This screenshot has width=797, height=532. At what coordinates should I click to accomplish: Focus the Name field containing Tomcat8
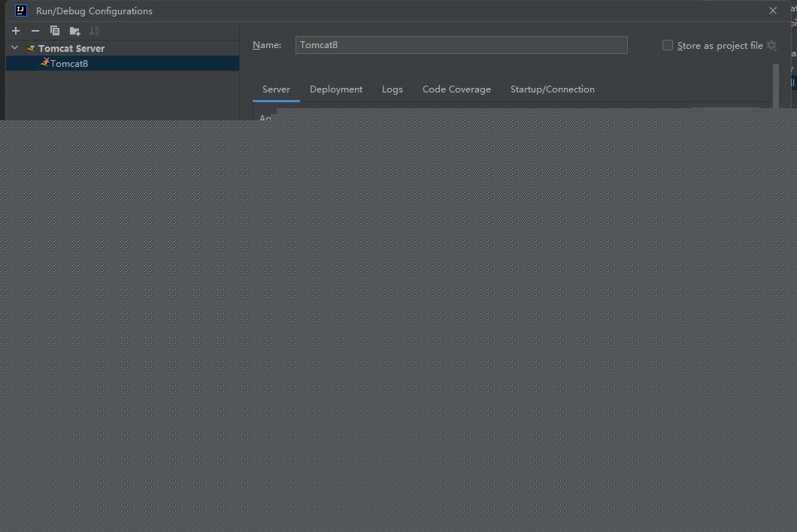461,45
